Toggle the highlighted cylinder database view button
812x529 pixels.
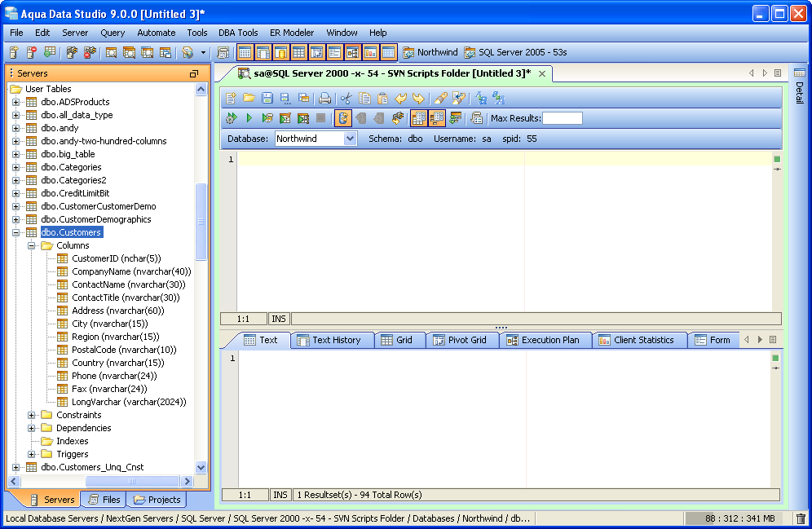[281, 52]
